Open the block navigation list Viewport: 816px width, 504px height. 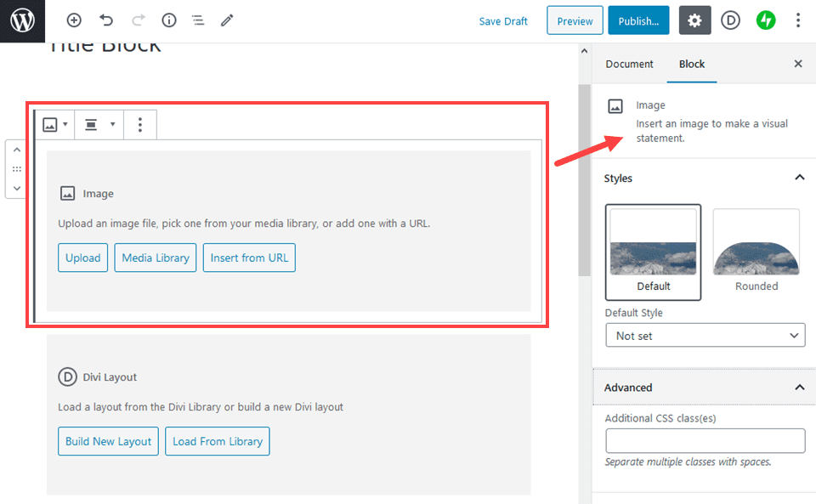tap(198, 20)
